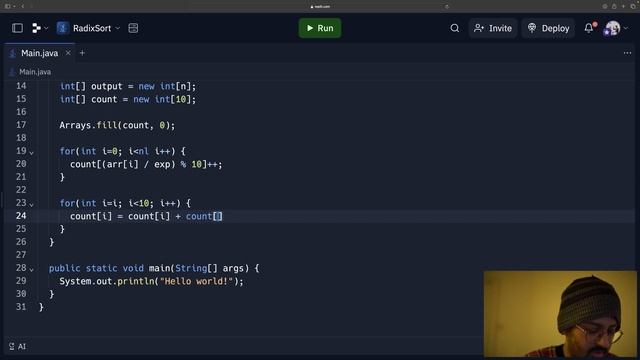Close the Main.java tab
The height and width of the screenshot is (360, 640).
[68, 53]
